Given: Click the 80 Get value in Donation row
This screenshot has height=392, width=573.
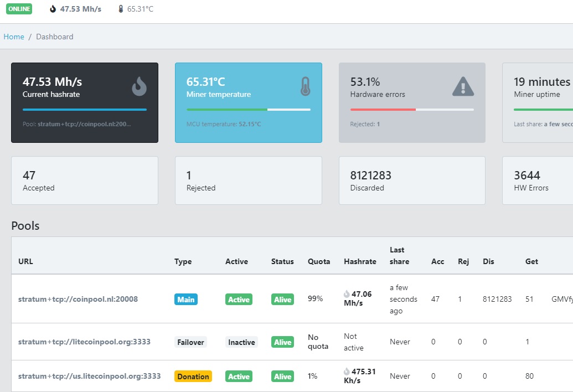Looking at the screenshot, I should point(529,376).
